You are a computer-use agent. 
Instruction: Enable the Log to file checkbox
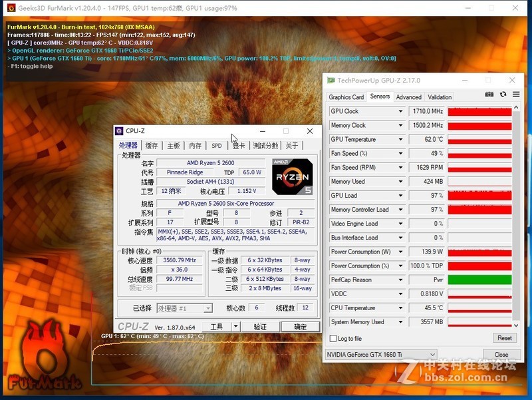332,339
